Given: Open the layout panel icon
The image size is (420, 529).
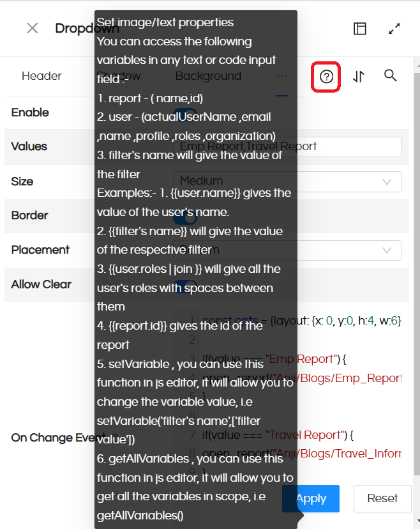Looking at the screenshot, I should coord(359,29).
